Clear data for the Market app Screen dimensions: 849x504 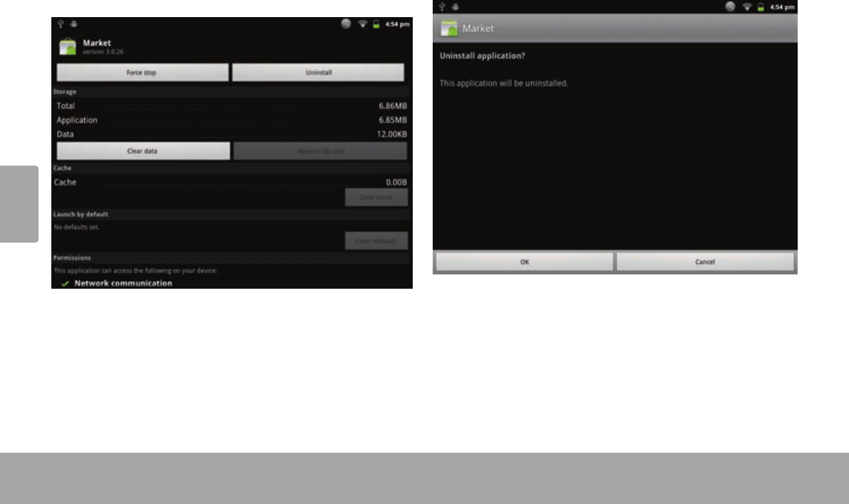143,151
